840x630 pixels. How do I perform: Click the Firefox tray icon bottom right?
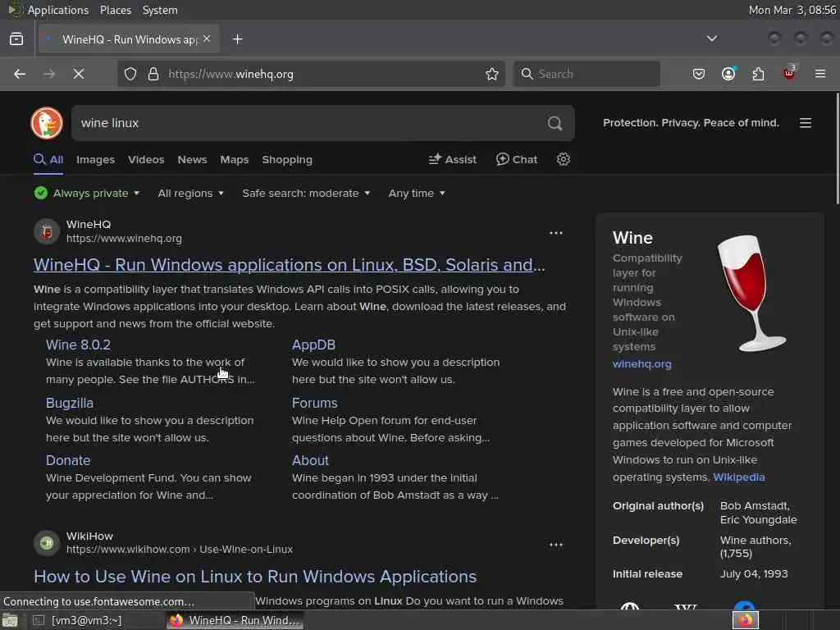click(746, 620)
